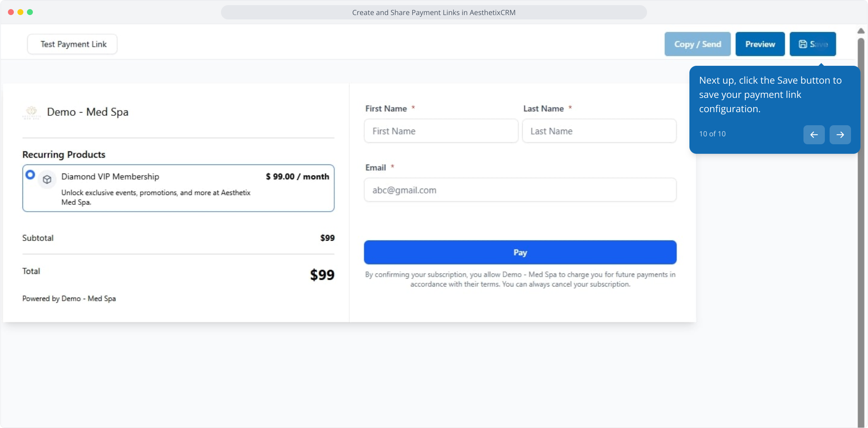Click the scroll-up arrow at top right
Viewport: 868px width, 428px height.
[861, 31]
